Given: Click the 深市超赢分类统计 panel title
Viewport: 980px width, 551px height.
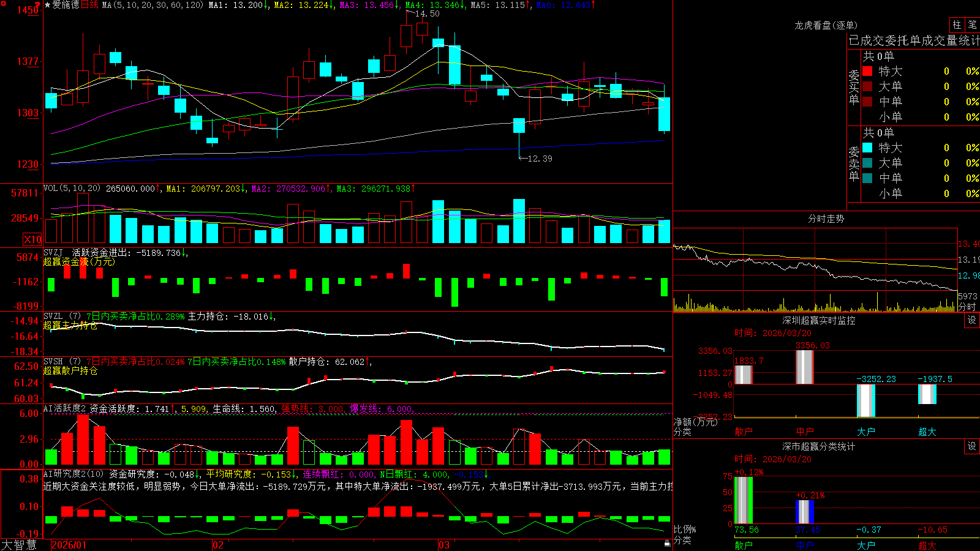Looking at the screenshot, I should (818, 446).
